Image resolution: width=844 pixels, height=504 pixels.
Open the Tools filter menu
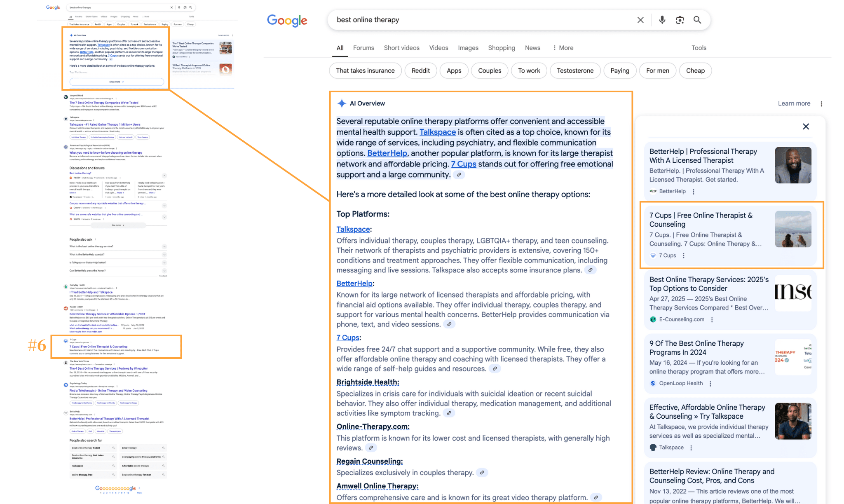[699, 48]
